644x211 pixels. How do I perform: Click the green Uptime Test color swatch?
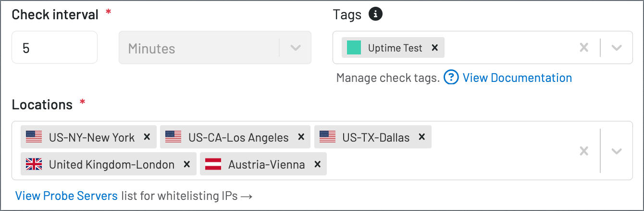[x=354, y=48]
